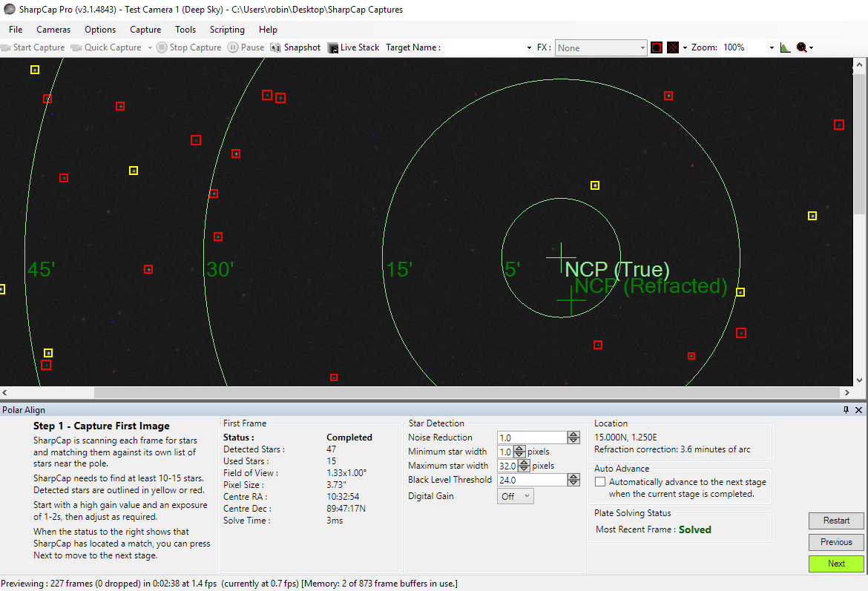Open the Help menu
Image resolution: width=868 pixels, height=591 pixels.
268,30
